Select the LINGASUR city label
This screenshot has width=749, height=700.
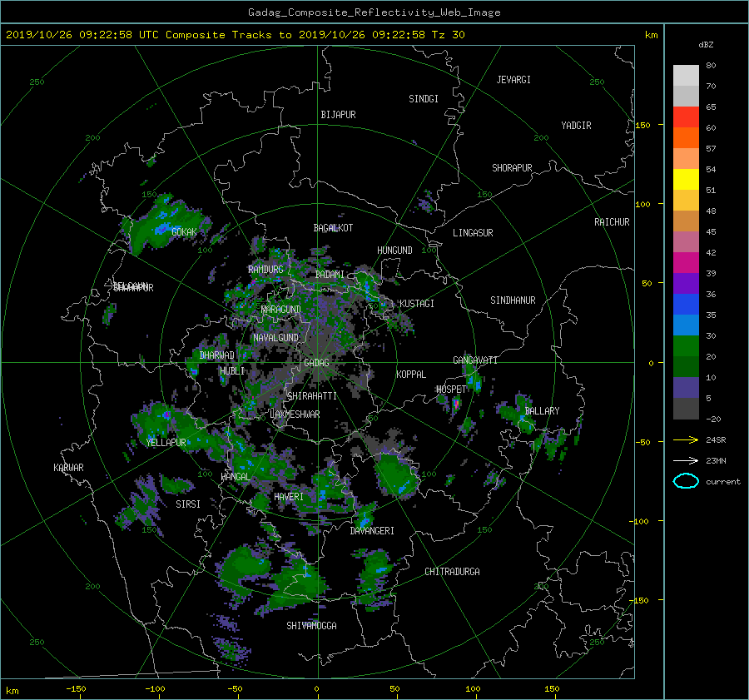(x=473, y=233)
